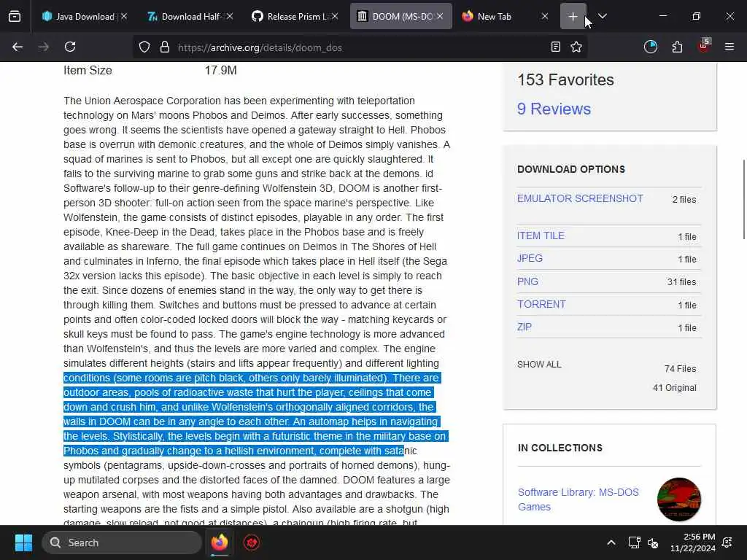
Task: Toggle reader view icon
Action: point(555,47)
